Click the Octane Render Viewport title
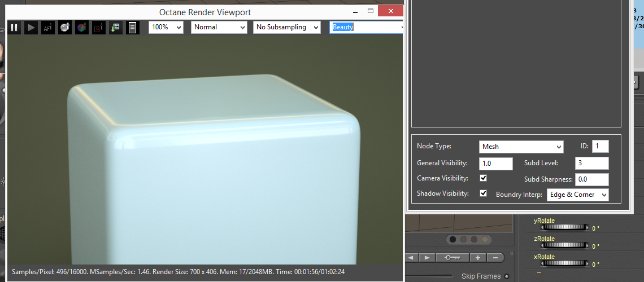 205,12
